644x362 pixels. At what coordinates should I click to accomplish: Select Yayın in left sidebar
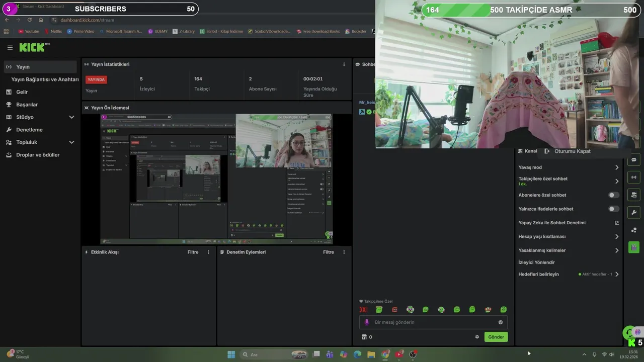click(x=40, y=67)
